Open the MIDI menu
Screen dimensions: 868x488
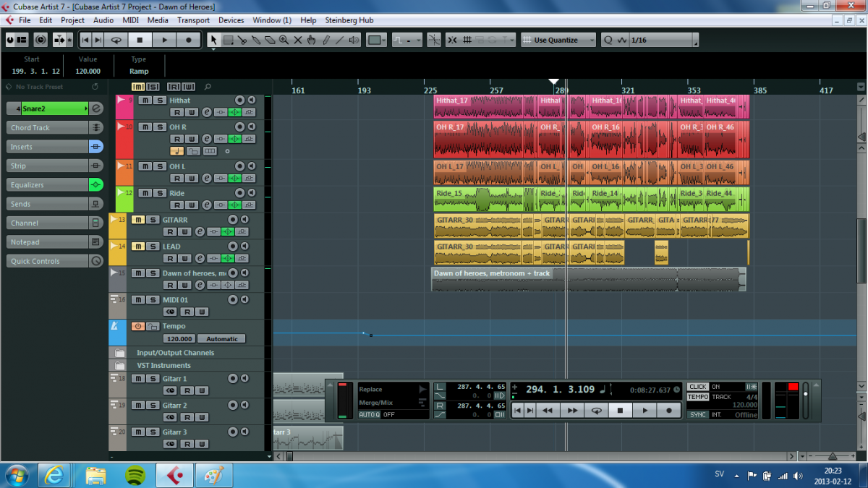[131, 20]
